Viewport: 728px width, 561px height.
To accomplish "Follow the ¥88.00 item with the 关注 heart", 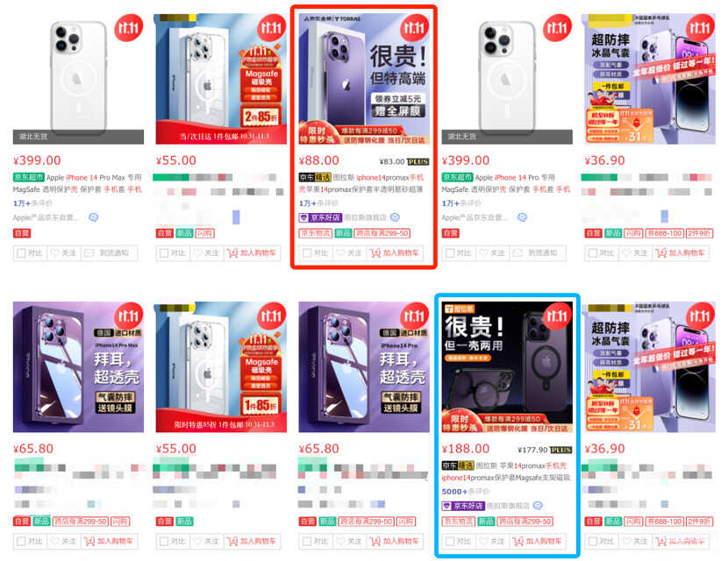I will click(x=349, y=253).
